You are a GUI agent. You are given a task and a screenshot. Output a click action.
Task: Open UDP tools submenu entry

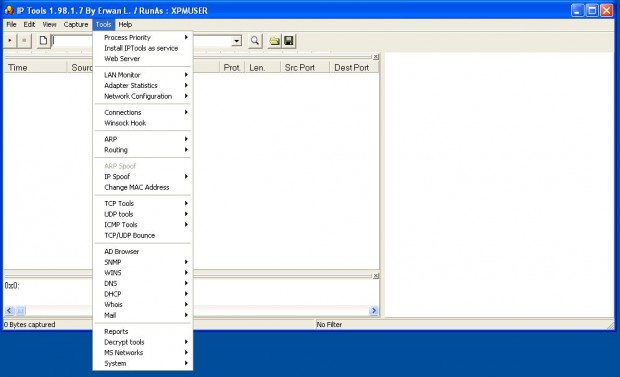pos(143,214)
